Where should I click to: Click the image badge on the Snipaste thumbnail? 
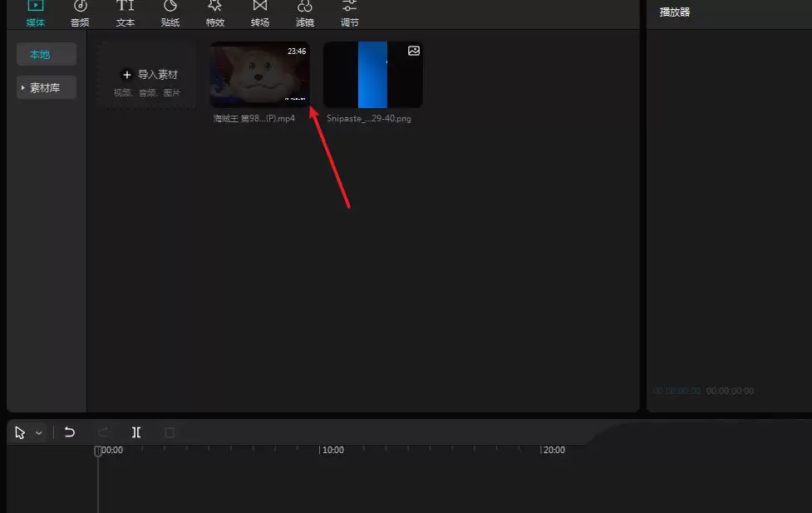[413, 51]
